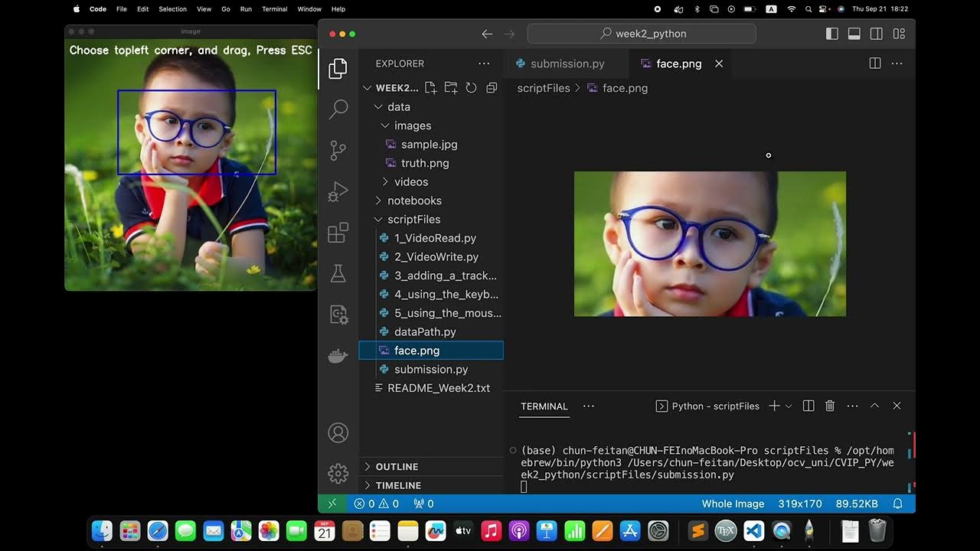Click the ports forwarded indicator in status bar
The image size is (980, 551).
pos(423,504)
